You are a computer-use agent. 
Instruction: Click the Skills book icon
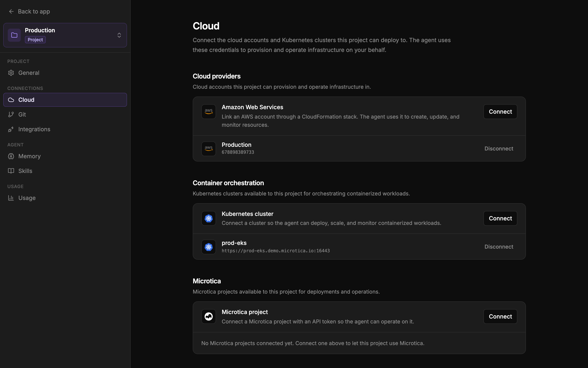[11, 171]
